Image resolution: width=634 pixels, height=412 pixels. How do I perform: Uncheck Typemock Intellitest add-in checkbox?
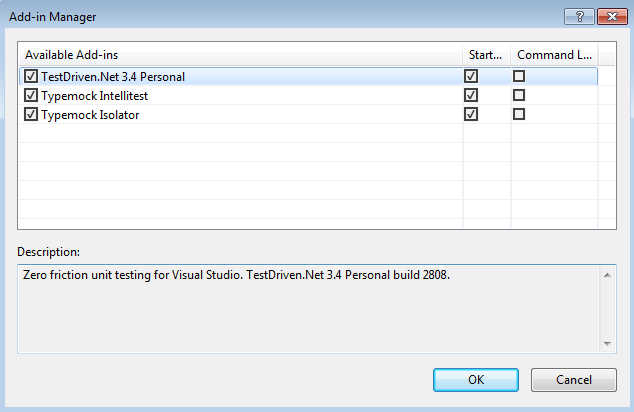tap(31, 95)
